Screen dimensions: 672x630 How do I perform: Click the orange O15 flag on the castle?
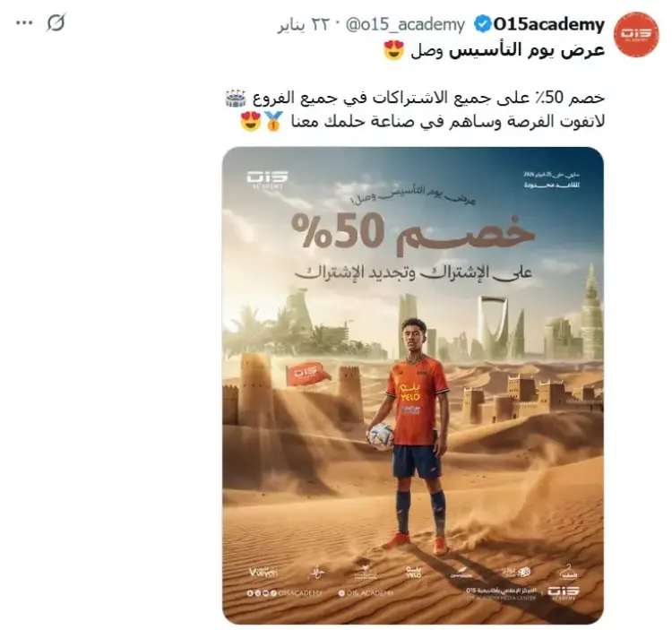pyautogui.click(x=306, y=372)
